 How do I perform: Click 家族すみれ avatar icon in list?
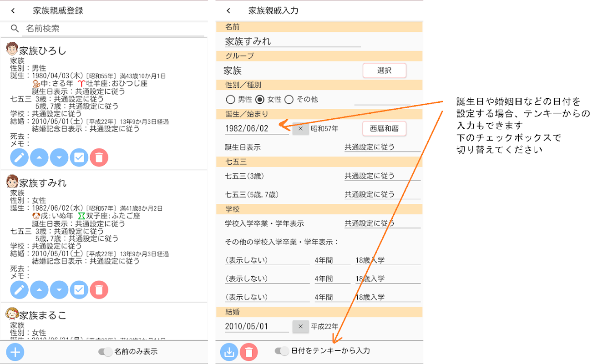pyautogui.click(x=12, y=181)
